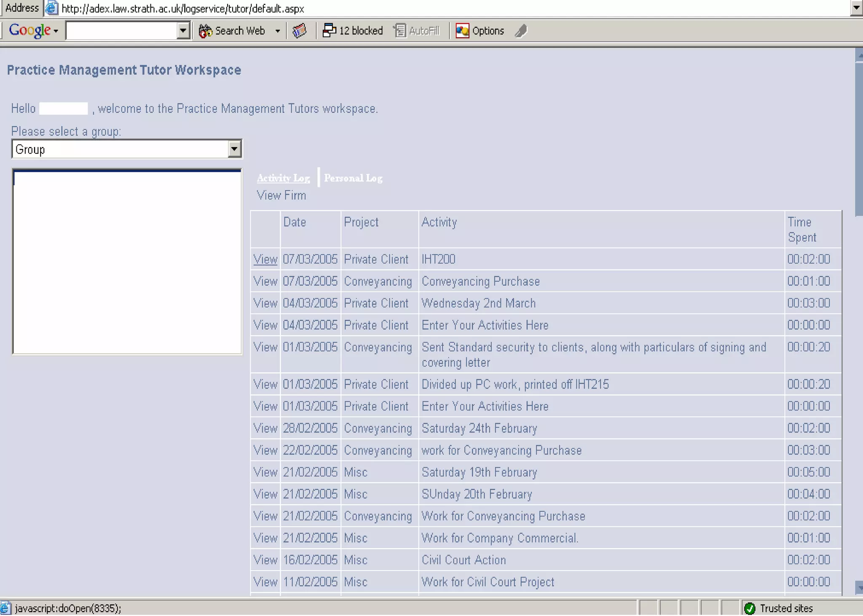The image size is (863, 616).
Task: Click inside the Google toolbar search field
Action: (x=121, y=31)
